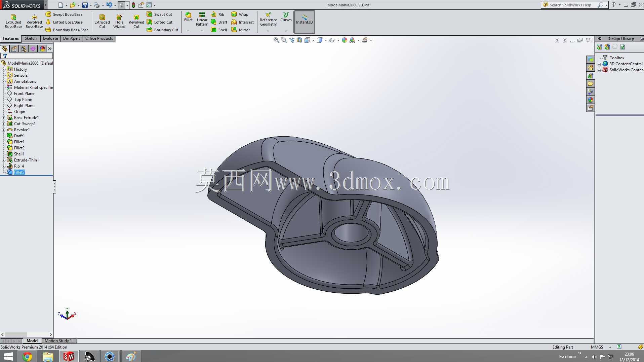This screenshot has width=644, height=362.
Task: Click the Curves tool
Action: 286,17
